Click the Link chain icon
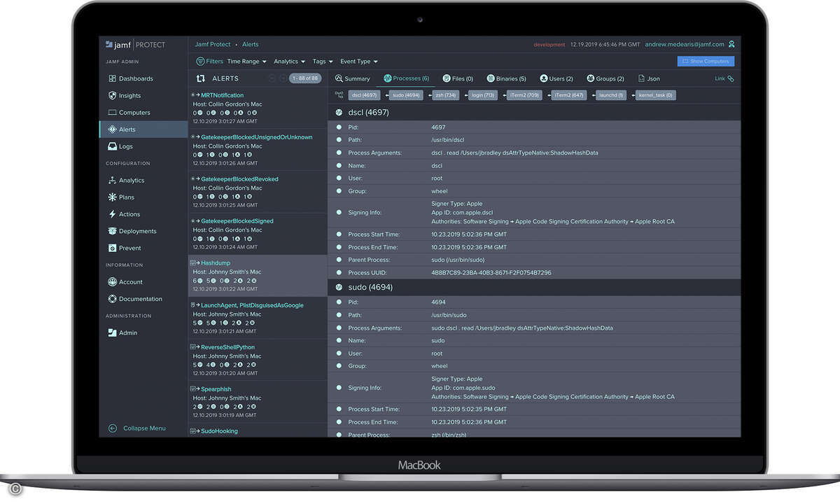This screenshot has height=504, width=840. point(731,79)
